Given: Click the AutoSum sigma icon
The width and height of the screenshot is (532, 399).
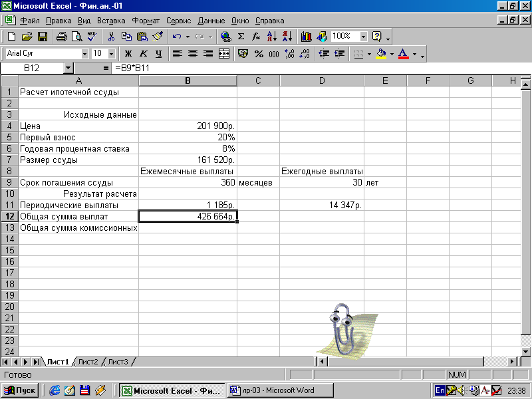Looking at the screenshot, I should pos(241,37).
